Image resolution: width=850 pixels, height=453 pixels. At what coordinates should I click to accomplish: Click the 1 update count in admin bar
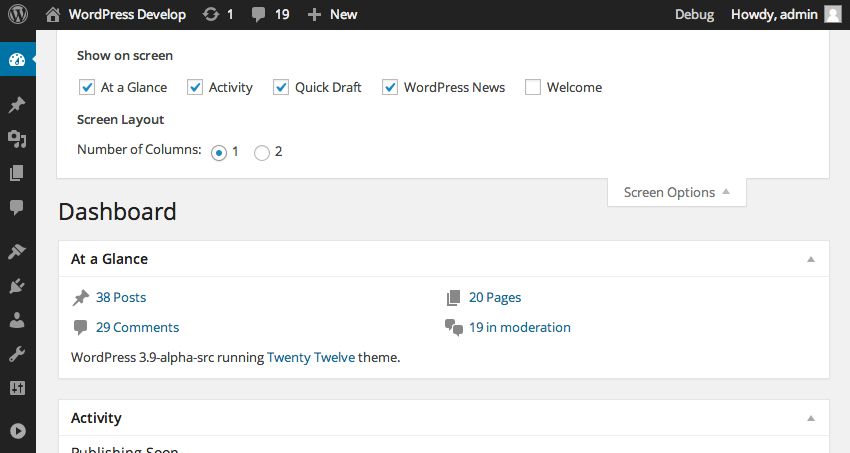tap(230, 15)
